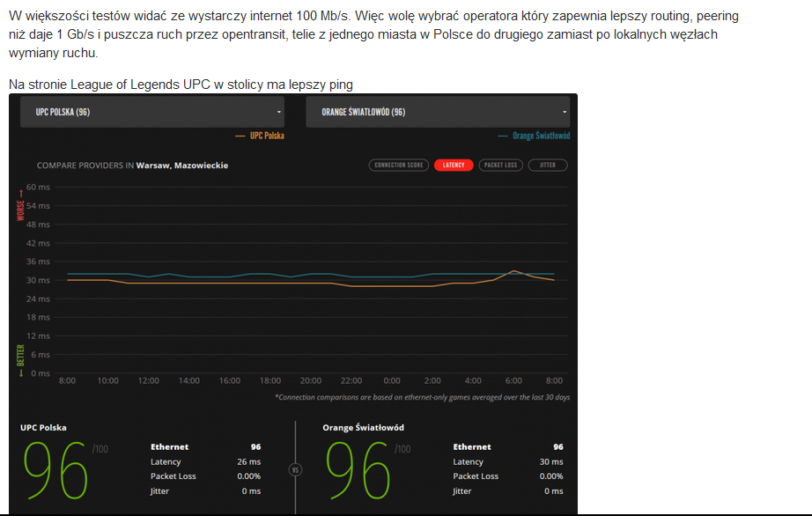Toggle the Packet Loss metric view
The image size is (812, 516).
[x=500, y=165]
